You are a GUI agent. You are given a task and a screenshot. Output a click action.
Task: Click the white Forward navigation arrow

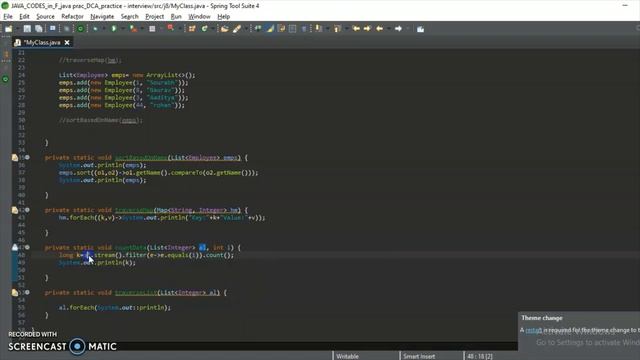[x=398, y=29]
